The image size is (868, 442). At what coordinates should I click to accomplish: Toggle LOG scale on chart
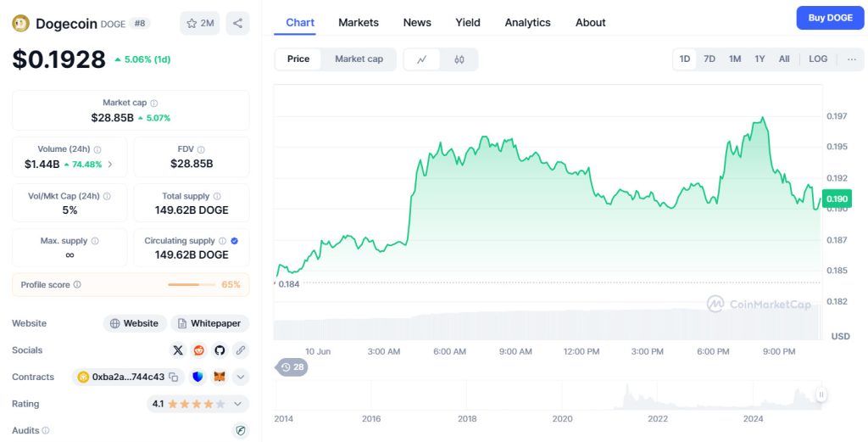tap(818, 59)
